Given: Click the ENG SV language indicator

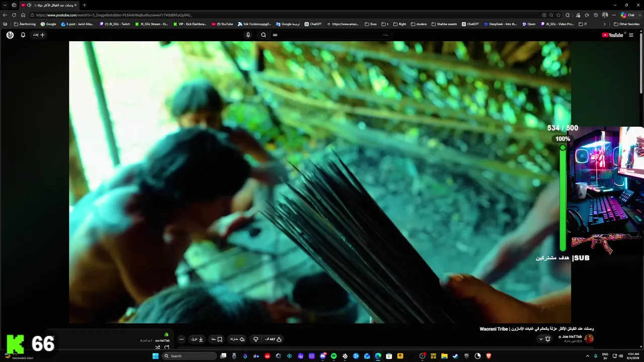Looking at the screenshot, I should [x=605, y=356].
